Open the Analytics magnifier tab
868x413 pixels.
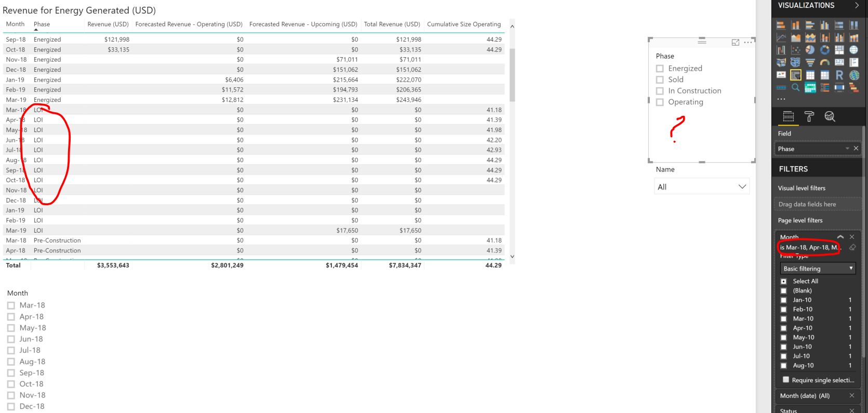pyautogui.click(x=830, y=117)
